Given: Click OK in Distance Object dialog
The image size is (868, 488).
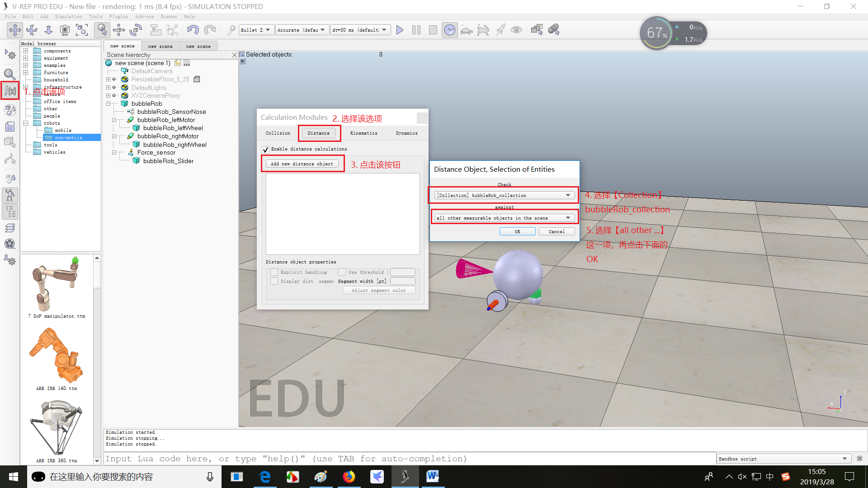Looking at the screenshot, I should tap(517, 231).
